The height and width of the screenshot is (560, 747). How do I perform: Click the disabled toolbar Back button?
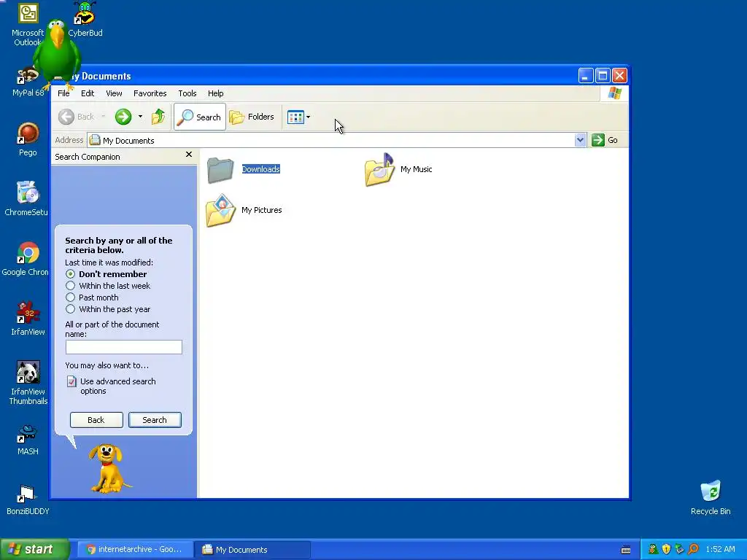[77, 117]
